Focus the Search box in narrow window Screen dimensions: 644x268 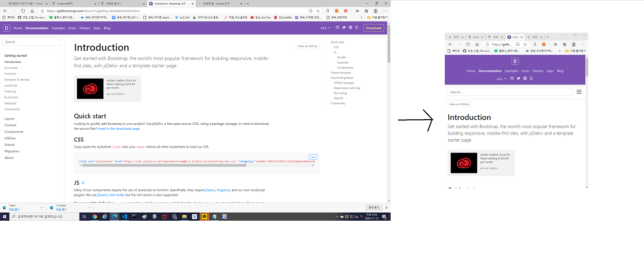coord(510,92)
